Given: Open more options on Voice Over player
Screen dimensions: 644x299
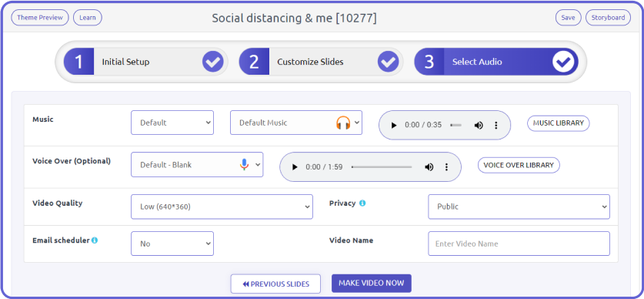Looking at the screenshot, I should [x=446, y=167].
